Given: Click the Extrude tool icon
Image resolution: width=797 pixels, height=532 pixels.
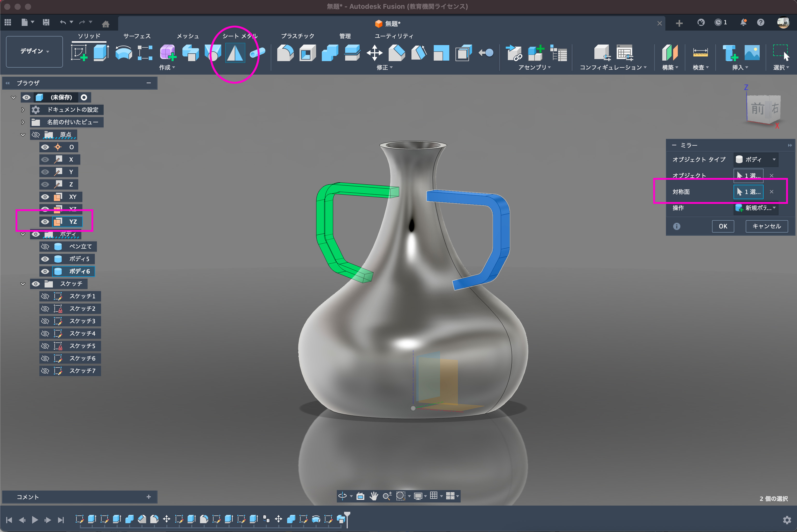Looking at the screenshot, I should click(101, 53).
